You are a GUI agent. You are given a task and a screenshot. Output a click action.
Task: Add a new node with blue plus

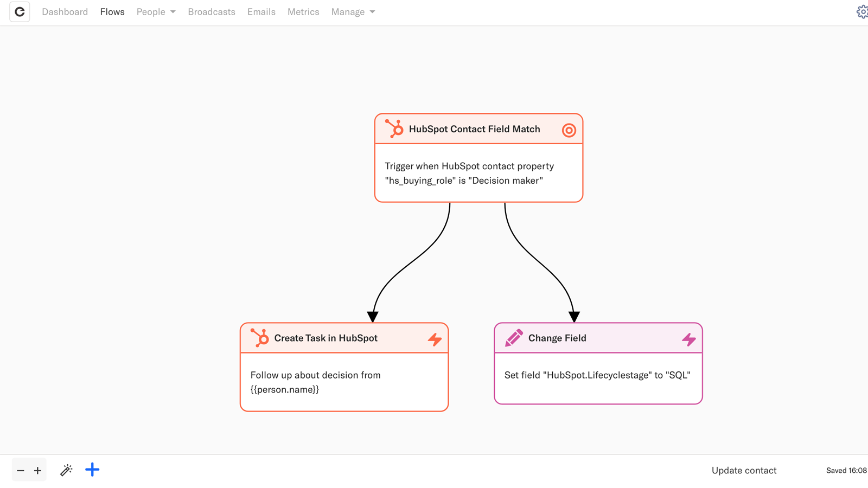pos(92,470)
